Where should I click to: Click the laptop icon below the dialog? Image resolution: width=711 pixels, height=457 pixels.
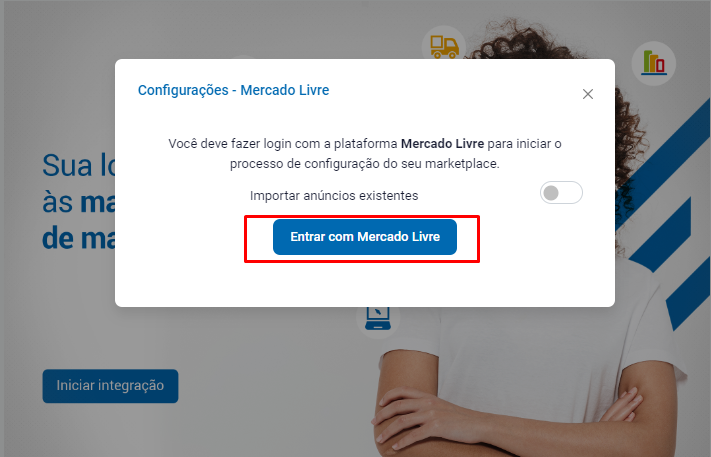[378, 318]
